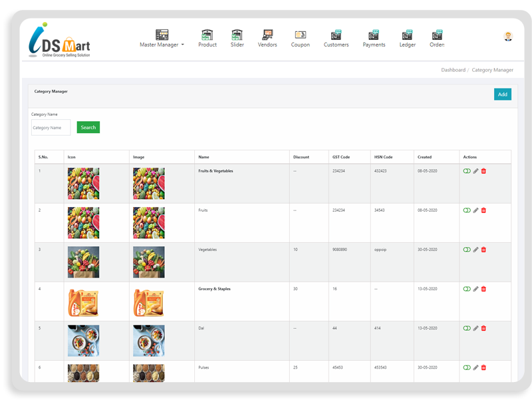Toggle status of Fruits & Vegetables category
532x408 pixels.
(468, 170)
